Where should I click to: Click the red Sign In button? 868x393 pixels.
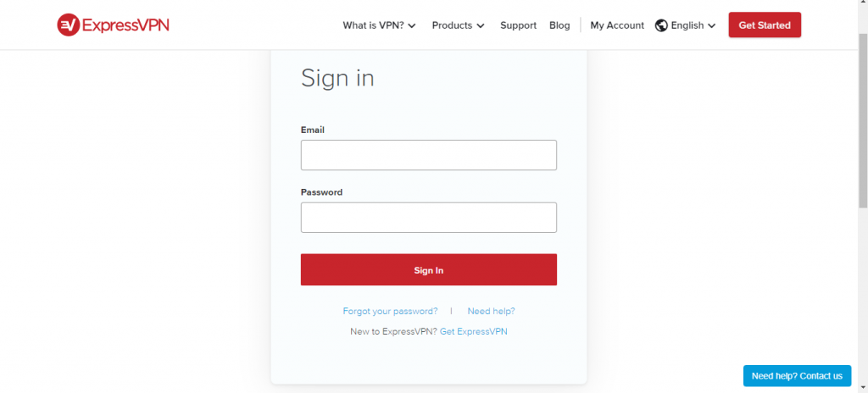(x=428, y=269)
